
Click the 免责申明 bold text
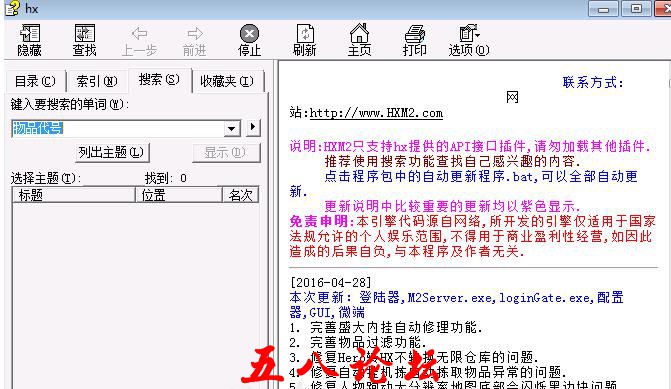pyautogui.click(x=322, y=221)
